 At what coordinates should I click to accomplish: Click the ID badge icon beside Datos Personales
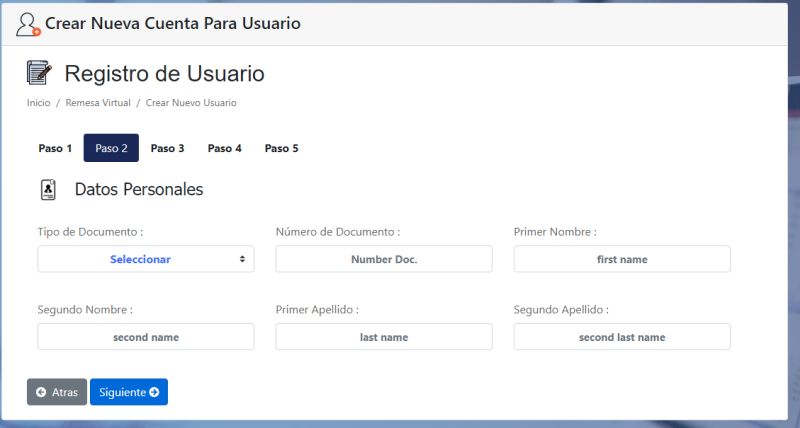[48, 190]
